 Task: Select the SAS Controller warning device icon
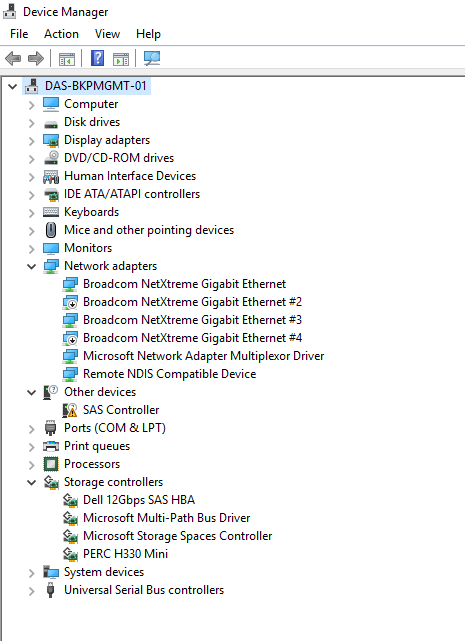pyautogui.click(x=70, y=410)
